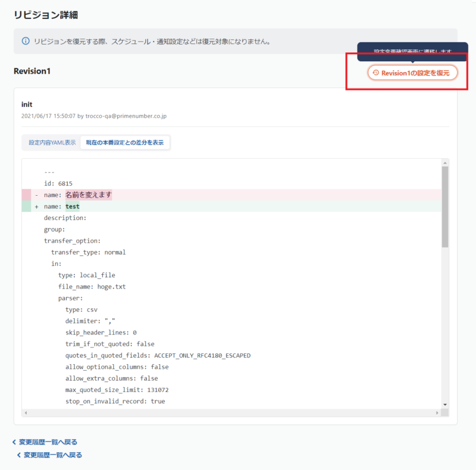
Task: Switch to the 設定内容YAML表示 tab
Action: pos(52,143)
